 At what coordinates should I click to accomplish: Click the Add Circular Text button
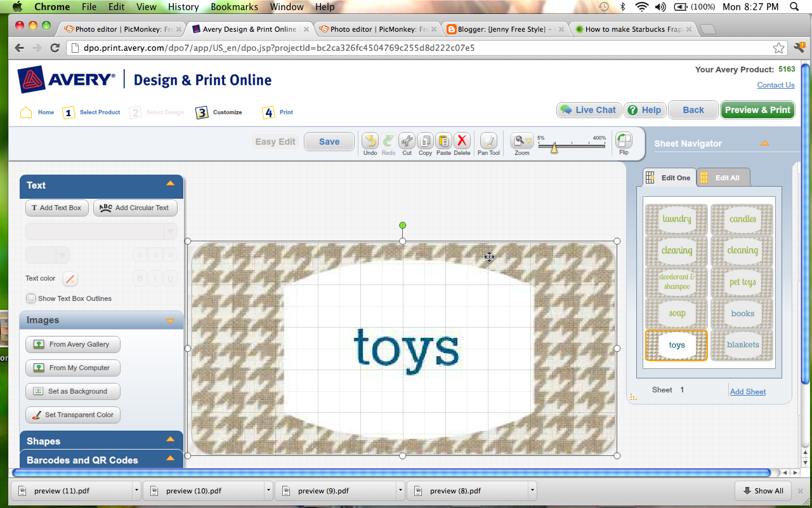point(135,208)
